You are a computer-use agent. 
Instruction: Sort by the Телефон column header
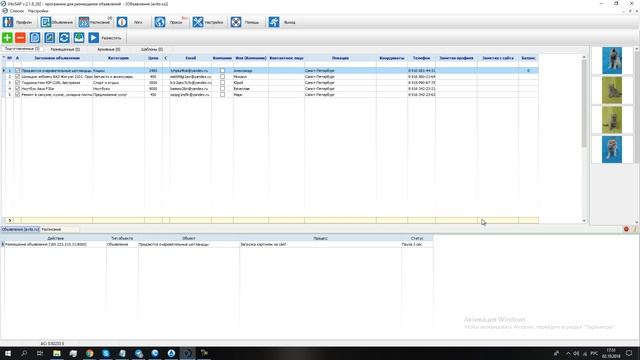[421, 58]
